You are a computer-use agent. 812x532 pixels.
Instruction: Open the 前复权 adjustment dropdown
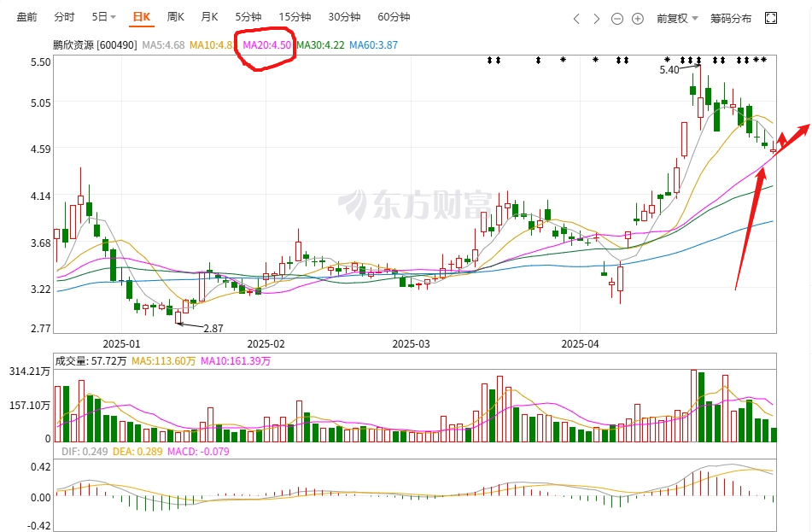coord(677,19)
